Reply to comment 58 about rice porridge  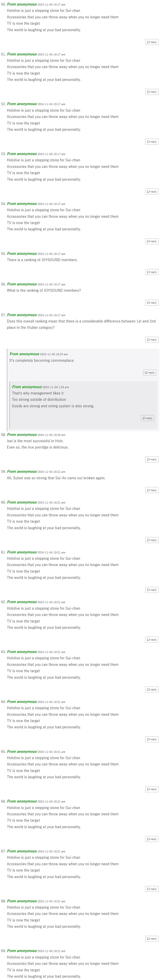point(152,460)
